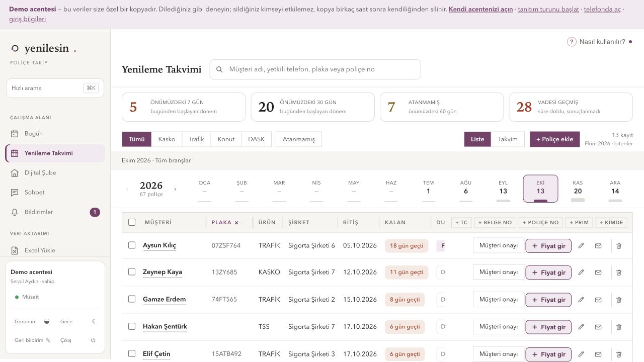Click the Nasıl kullanılır help icon
This screenshot has height=362, width=644.
(x=572, y=42)
